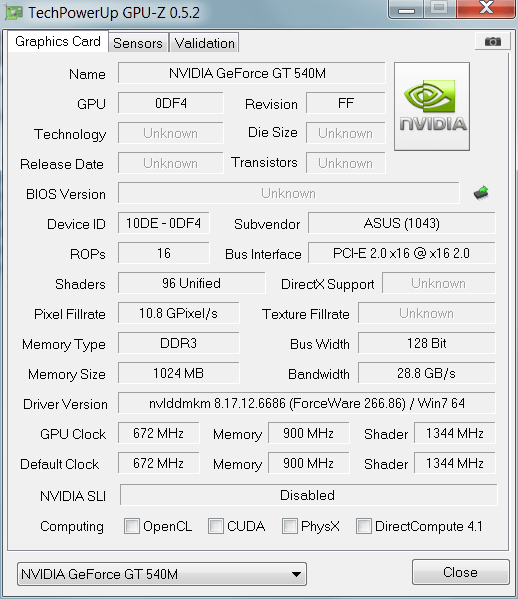
Task: Click the Driver Version field
Action: (306, 403)
